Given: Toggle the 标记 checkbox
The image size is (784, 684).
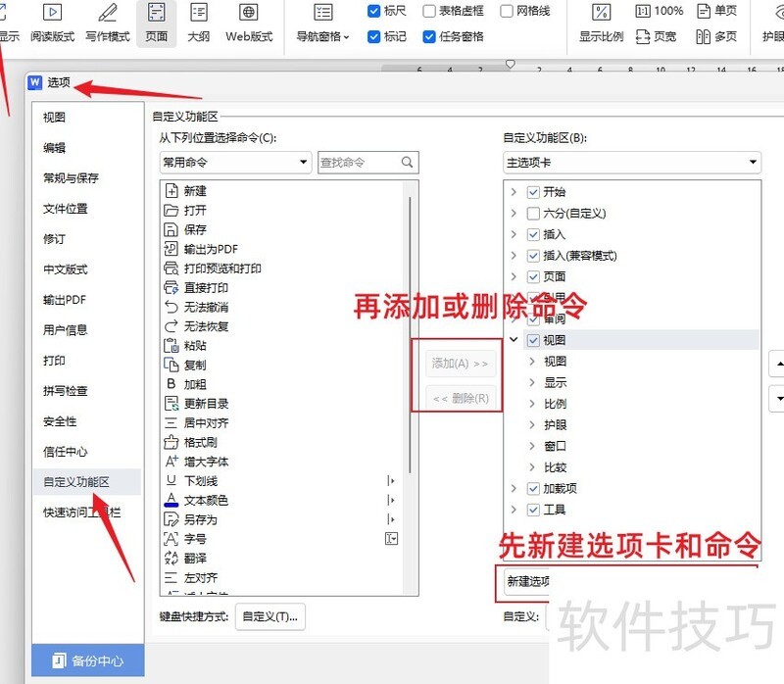Looking at the screenshot, I should [x=373, y=36].
